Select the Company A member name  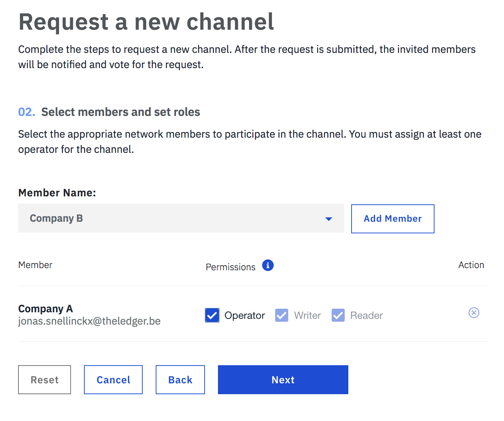tap(46, 309)
